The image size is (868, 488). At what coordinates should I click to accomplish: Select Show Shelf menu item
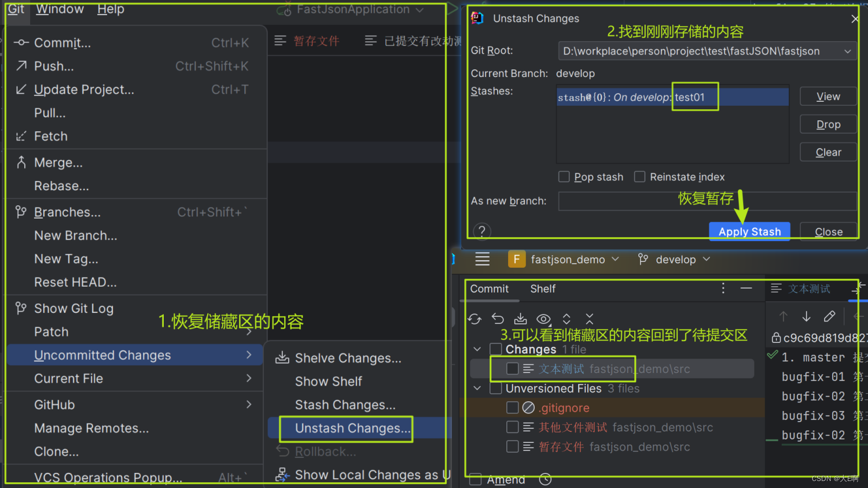(x=328, y=382)
